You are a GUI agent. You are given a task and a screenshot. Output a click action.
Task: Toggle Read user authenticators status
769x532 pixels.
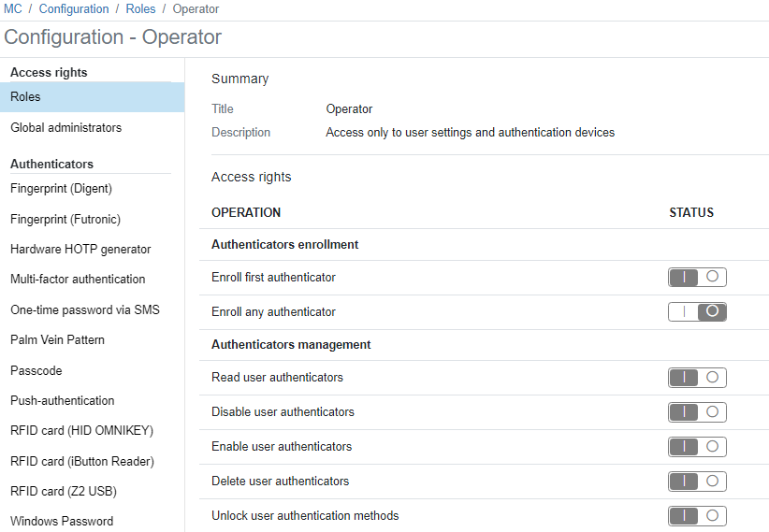pos(697,377)
